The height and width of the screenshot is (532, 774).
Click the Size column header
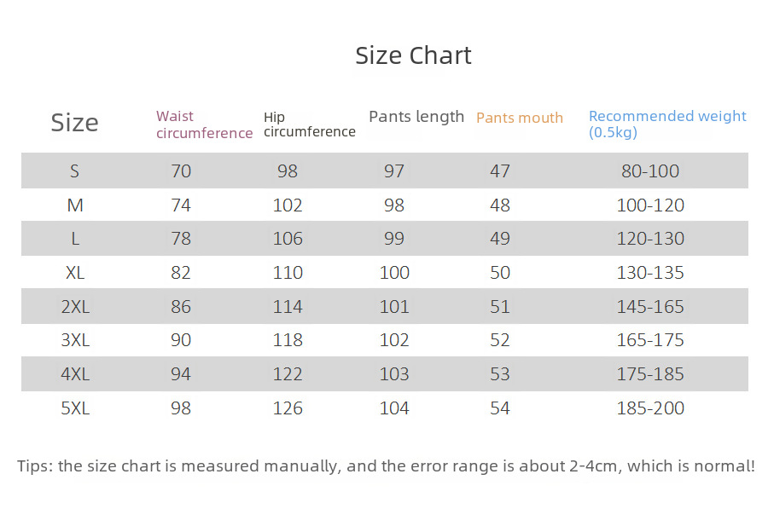(74, 122)
